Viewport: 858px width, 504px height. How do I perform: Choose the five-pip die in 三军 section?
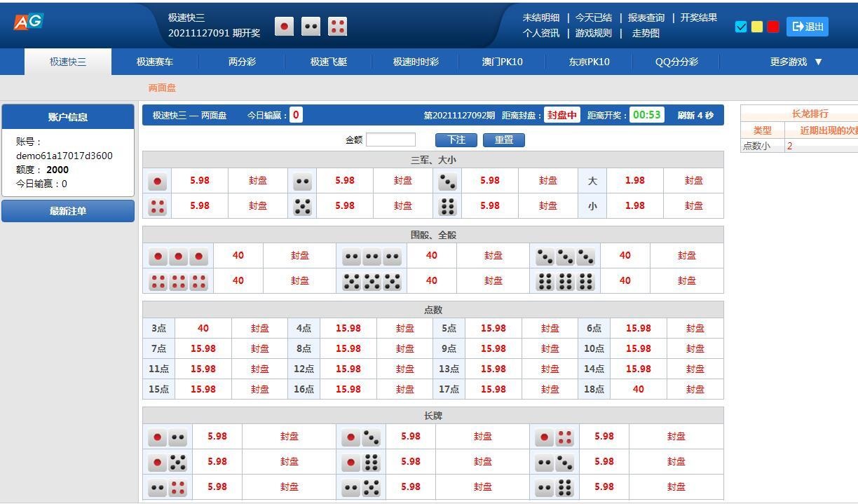coord(302,207)
